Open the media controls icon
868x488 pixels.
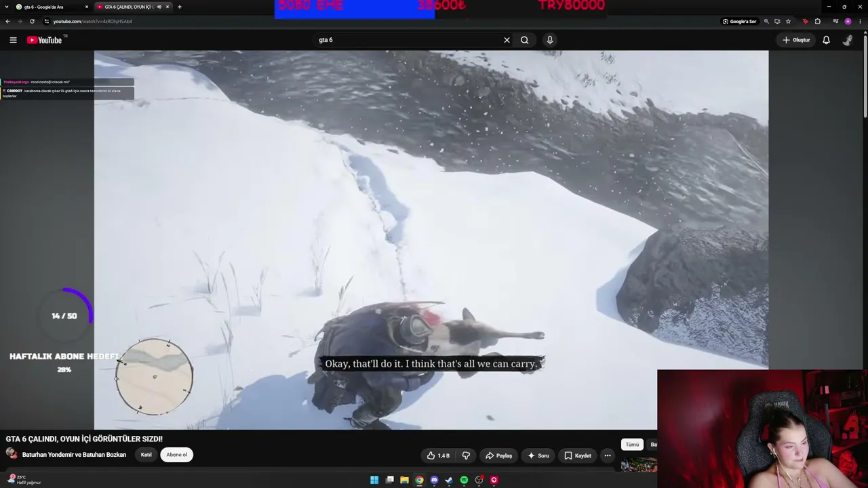[x=835, y=21]
